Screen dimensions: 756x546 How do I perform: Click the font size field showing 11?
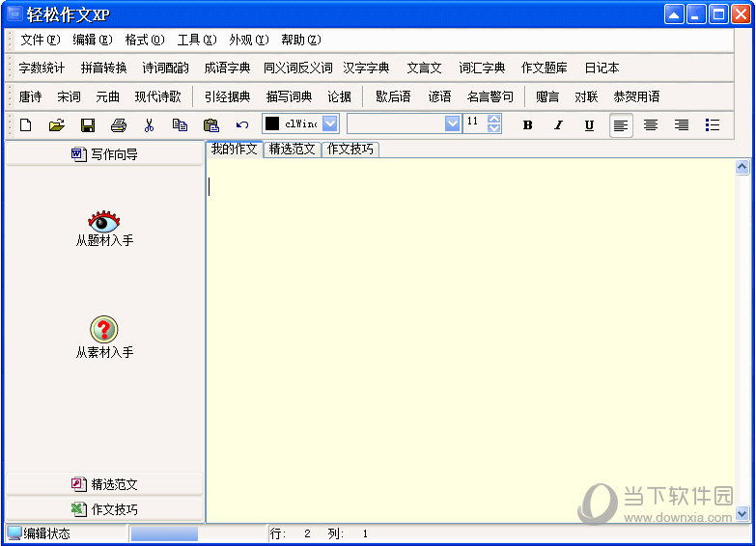[x=475, y=123]
